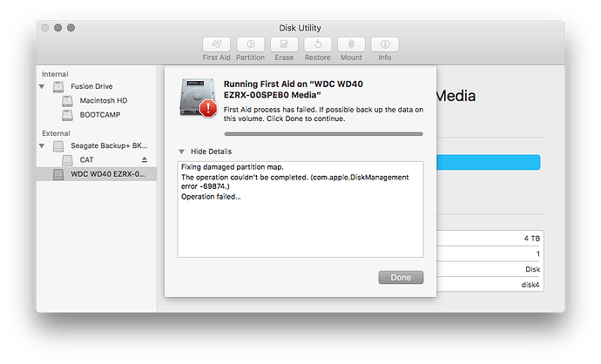Click the 'Operation failed...' log line
The height and width of the screenshot is (364, 601).
[x=211, y=197]
